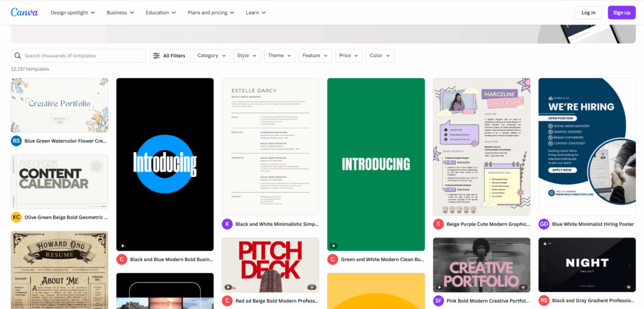Screen dimensions: 644x309
Task: Open the Blue White Minimalist Hiring Poster link
Action: [593, 224]
